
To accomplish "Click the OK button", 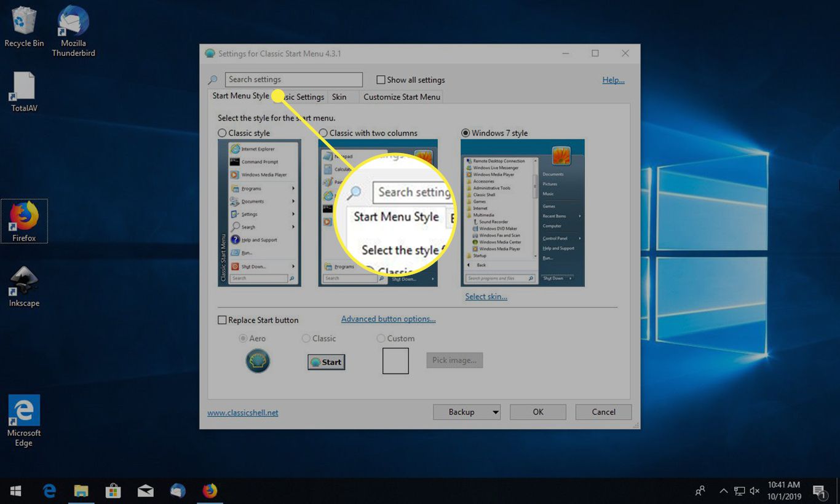I will [x=538, y=412].
